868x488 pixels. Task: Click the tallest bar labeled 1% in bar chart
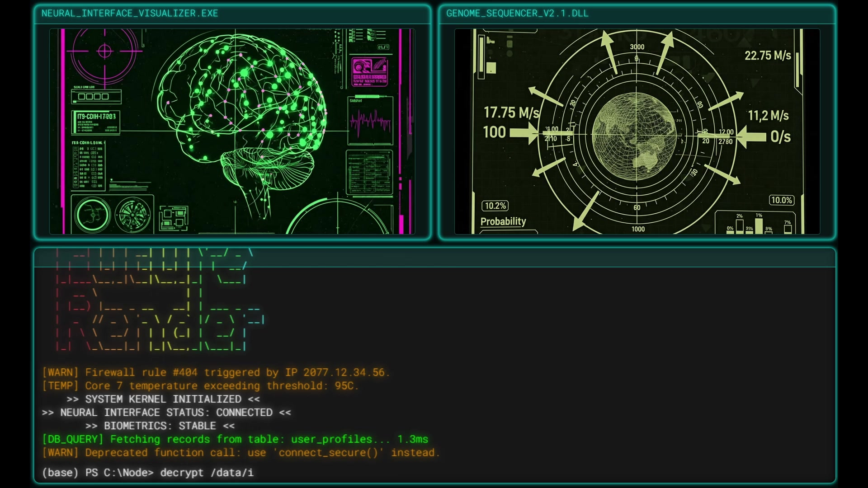[x=759, y=226]
